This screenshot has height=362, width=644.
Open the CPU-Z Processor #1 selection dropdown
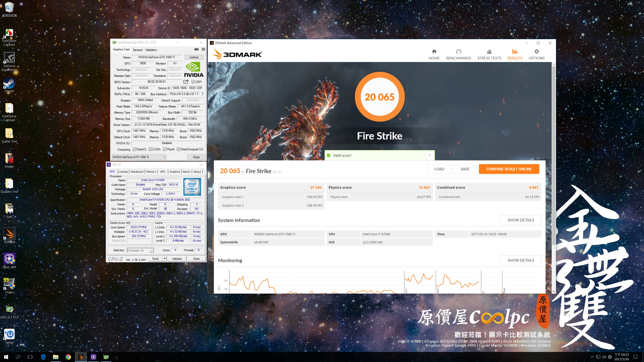click(140, 250)
